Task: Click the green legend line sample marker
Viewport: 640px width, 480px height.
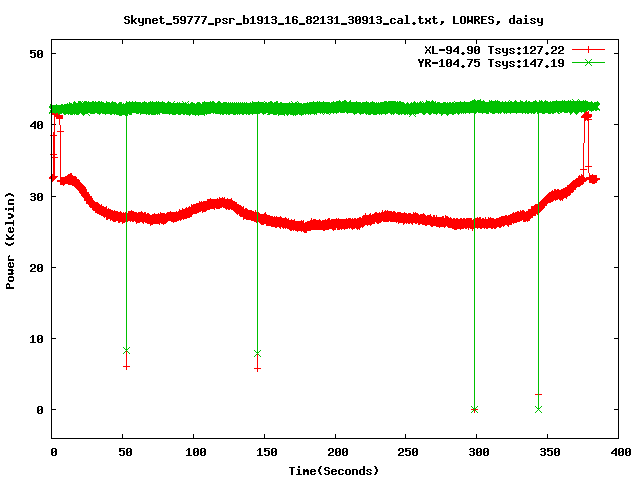Action: point(588,62)
